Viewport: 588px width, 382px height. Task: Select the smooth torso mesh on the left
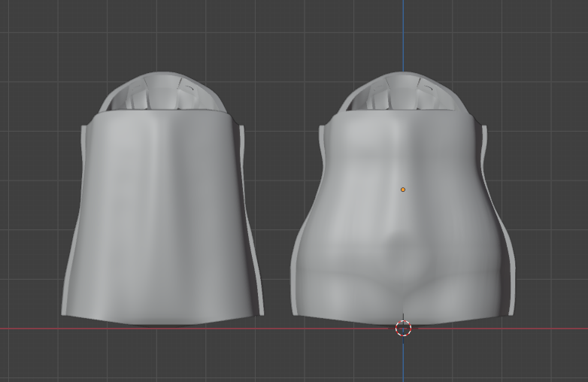(x=162, y=199)
